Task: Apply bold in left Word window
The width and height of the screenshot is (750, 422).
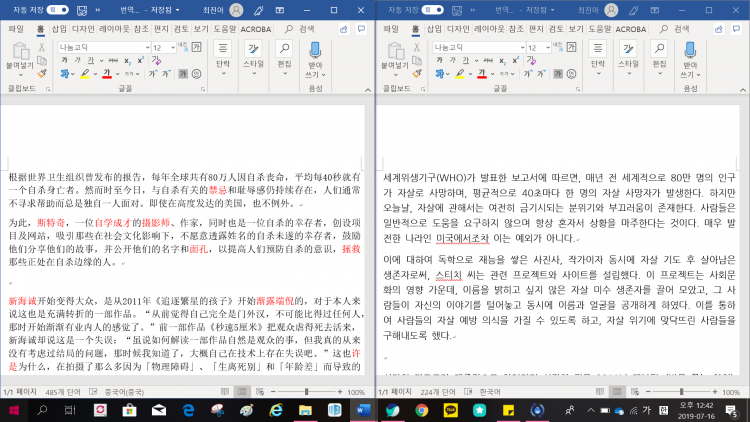Action: click(x=65, y=60)
